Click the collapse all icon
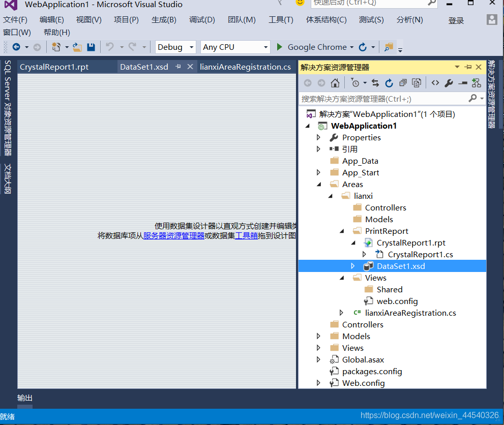Viewport: 504px width, 425px height. click(x=403, y=83)
